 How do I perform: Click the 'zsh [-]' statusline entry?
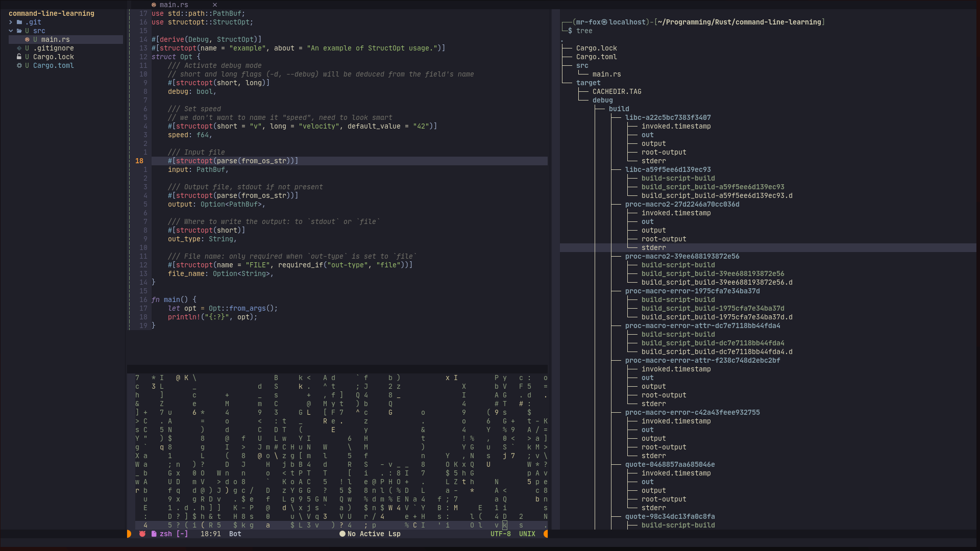(x=174, y=534)
